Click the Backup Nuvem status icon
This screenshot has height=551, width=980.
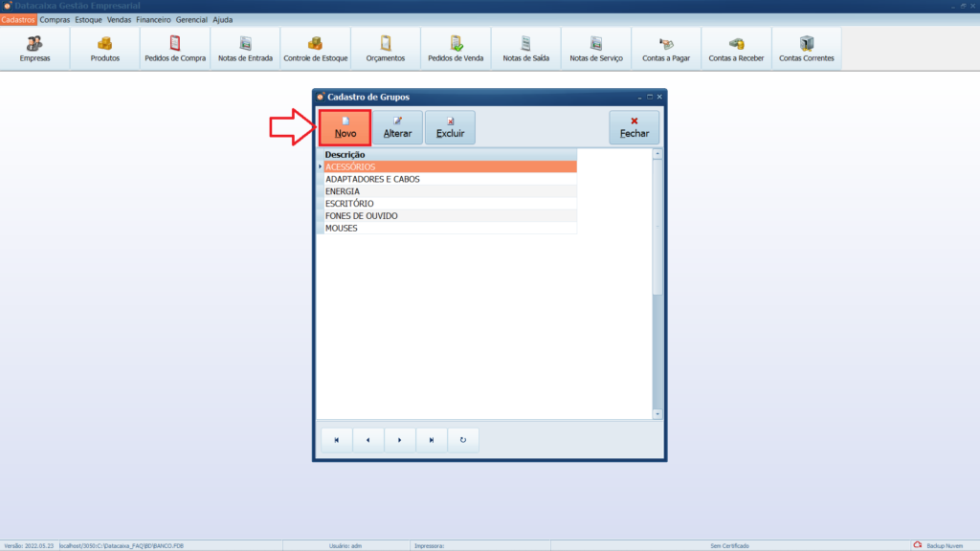tap(918, 545)
